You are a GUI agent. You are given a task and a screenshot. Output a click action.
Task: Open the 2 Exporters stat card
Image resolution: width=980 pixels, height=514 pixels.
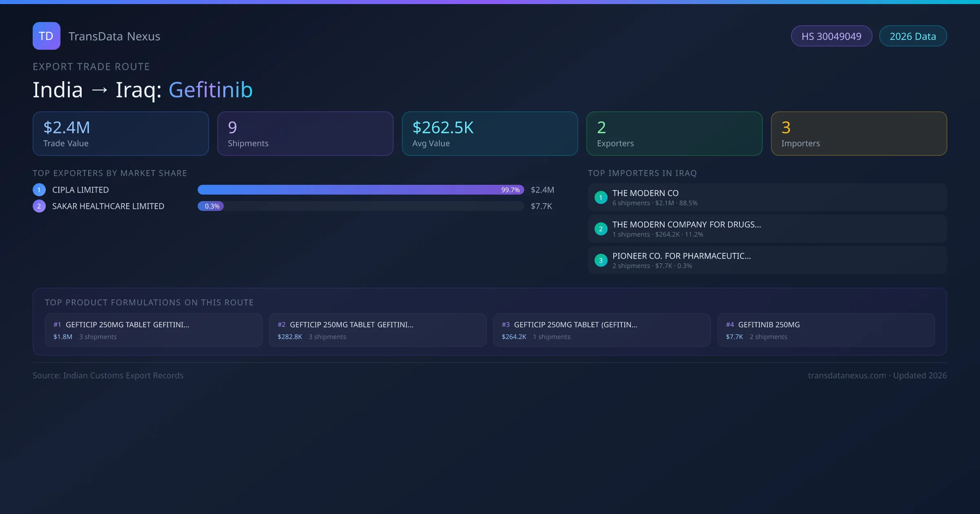click(x=674, y=134)
